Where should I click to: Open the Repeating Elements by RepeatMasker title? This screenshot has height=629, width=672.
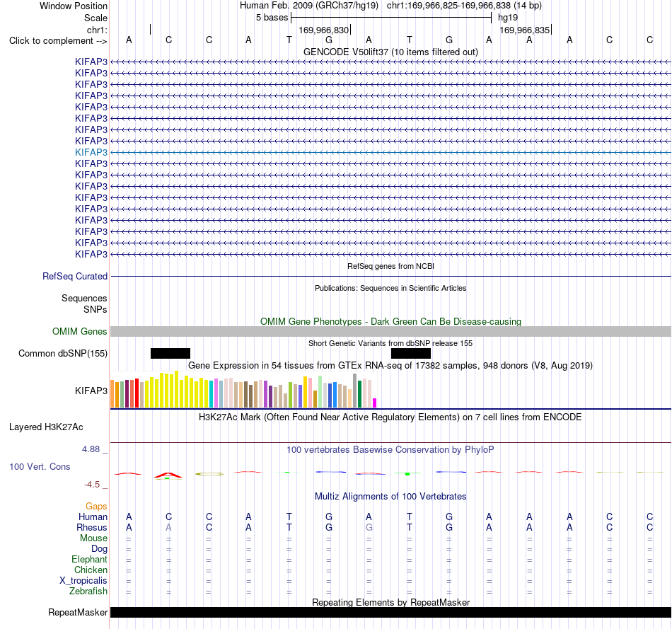(x=390, y=602)
